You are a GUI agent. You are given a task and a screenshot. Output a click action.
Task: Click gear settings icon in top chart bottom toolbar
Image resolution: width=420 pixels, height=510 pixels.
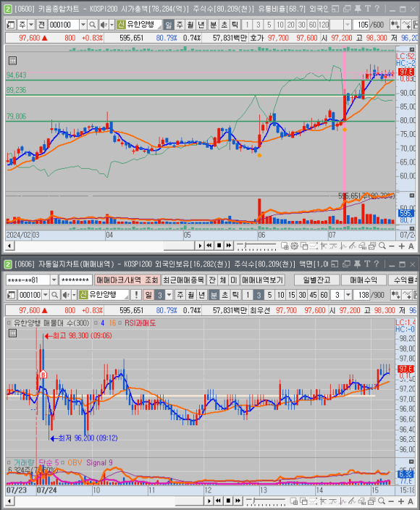(x=294, y=246)
